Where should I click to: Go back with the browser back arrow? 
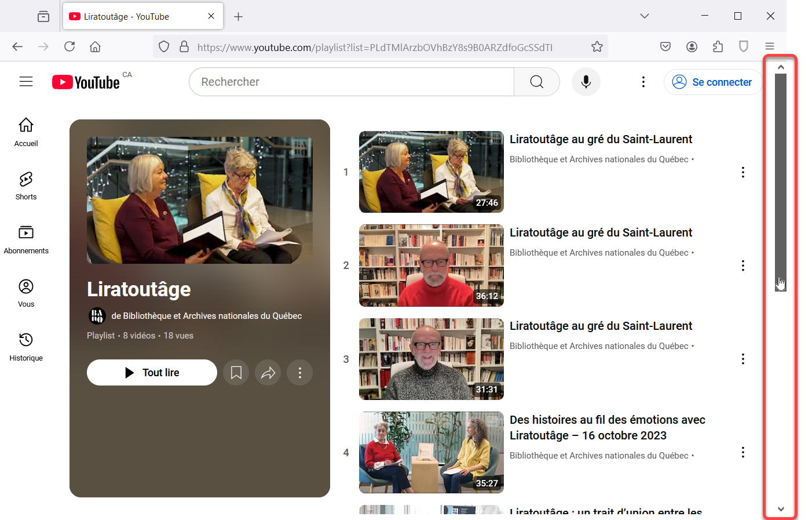point(17,46)
